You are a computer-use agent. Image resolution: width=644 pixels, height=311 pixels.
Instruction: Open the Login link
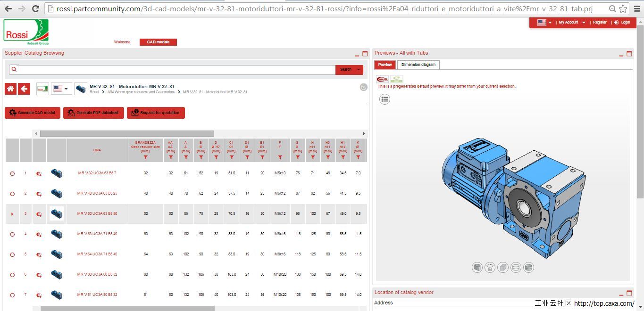[x=622, y=23]
